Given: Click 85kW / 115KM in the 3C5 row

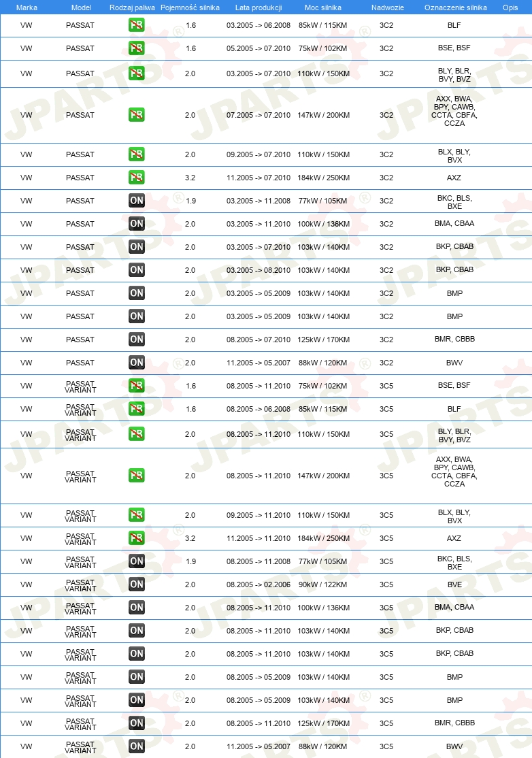Looking at the screenshot, I should [x=322, y=409].
